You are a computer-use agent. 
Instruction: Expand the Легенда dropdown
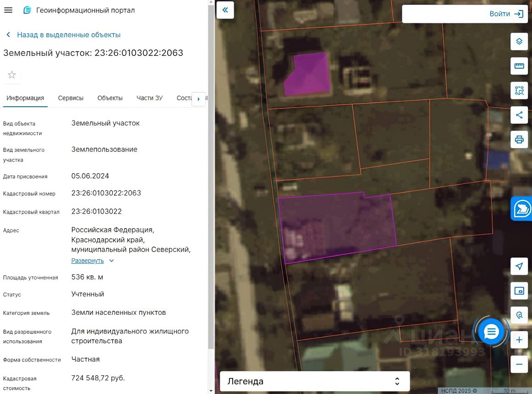tap(315, 381)
